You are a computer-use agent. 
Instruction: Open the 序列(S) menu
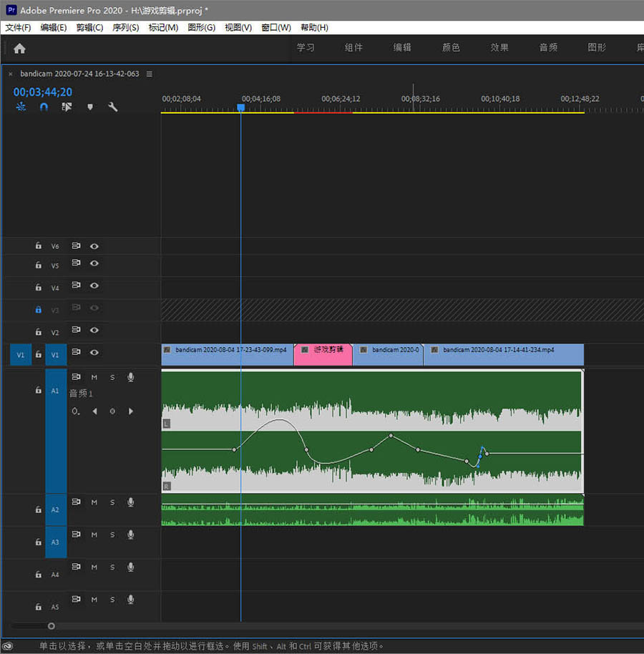click(125, 27)
